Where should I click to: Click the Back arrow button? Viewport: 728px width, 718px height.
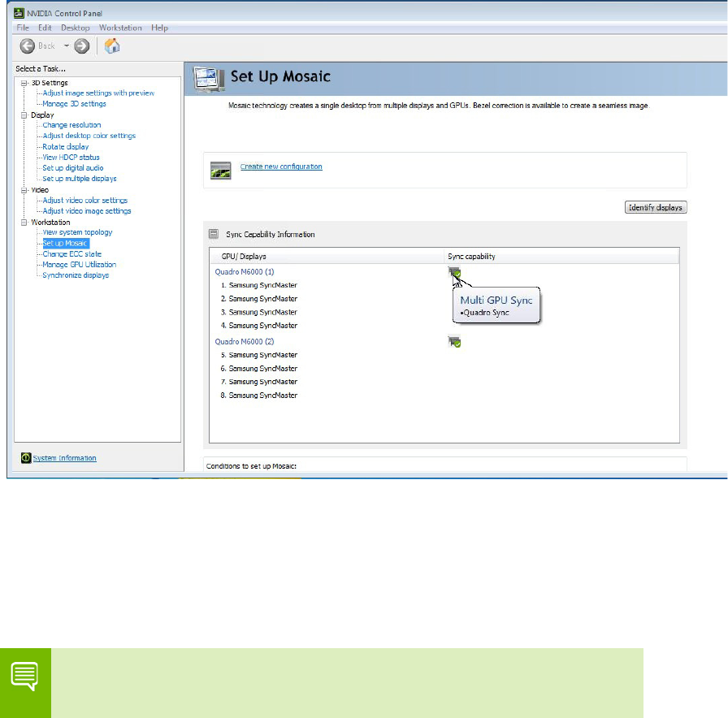(28, 46)
